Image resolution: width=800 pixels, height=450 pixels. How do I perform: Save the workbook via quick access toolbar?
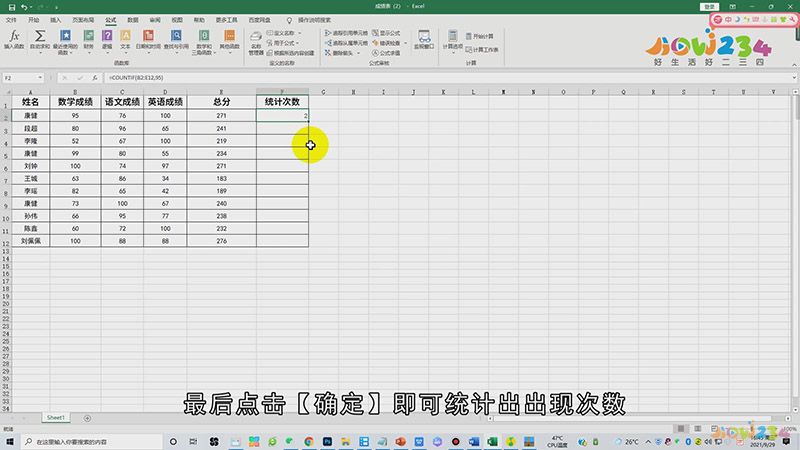pos(12,7)
